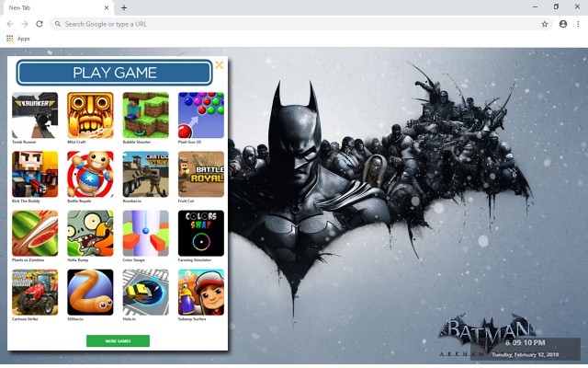Open the KRUNKER sniper rifle game thumbnail
This screenshot has height=368, width=588.
click(x=35, y=115)
